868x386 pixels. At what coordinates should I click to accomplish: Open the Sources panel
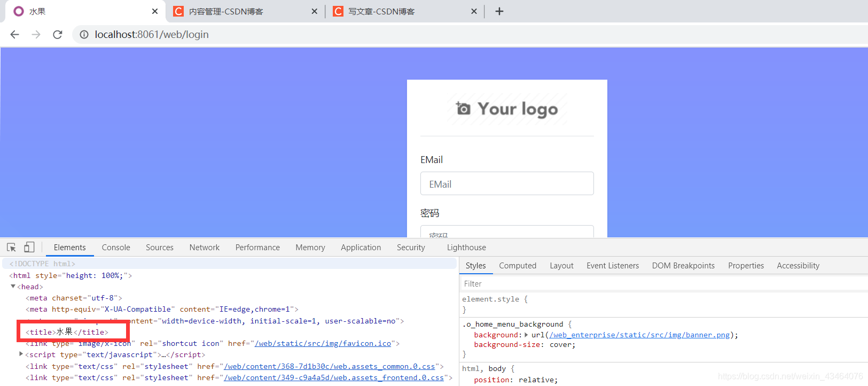160,248
